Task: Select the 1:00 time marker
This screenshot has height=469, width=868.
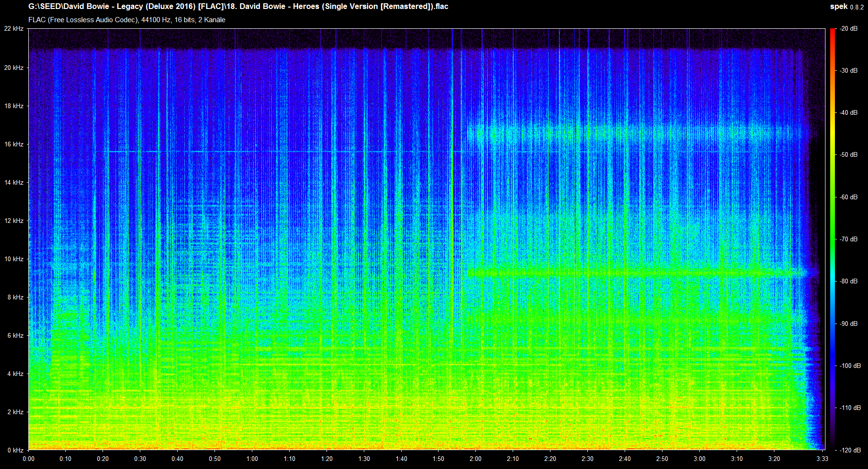Action: click(x=252, y=459)
